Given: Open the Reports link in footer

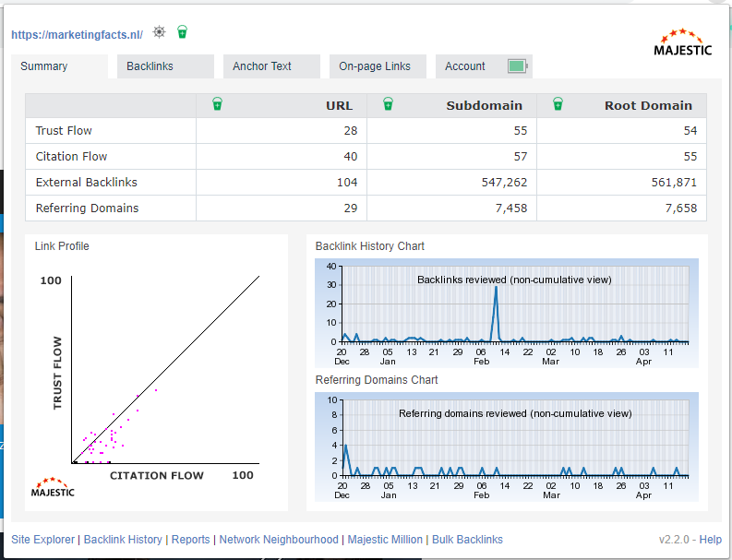Looking at the screenshot, I should coord(190,540).
